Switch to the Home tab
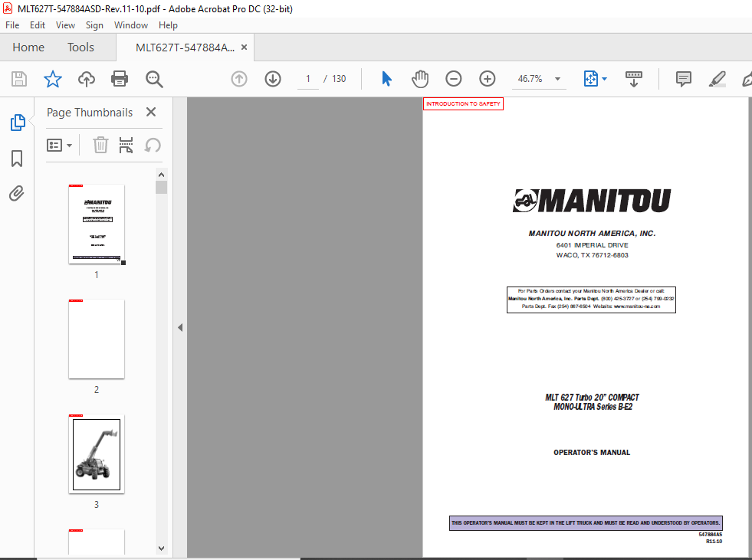 pyautogui.click(x=28, y=47)
